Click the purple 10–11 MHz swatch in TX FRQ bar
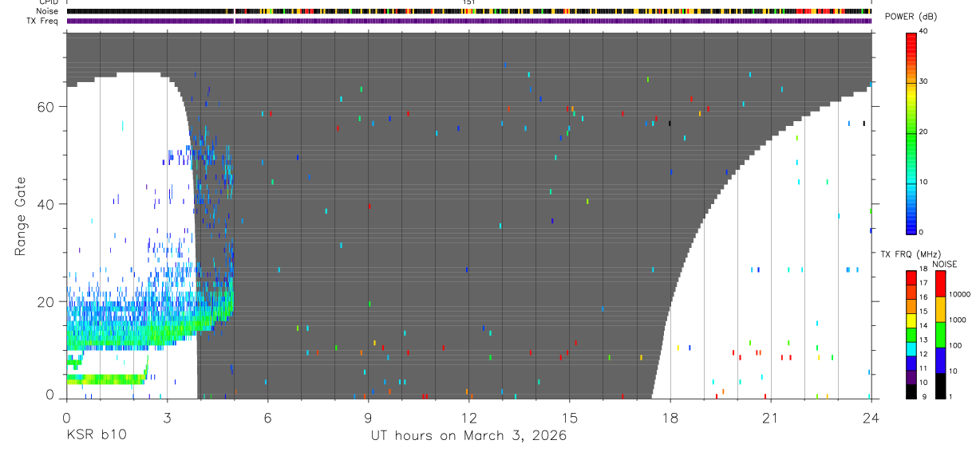The height and width of the screenshot is (452, 980). pos(911,377)
